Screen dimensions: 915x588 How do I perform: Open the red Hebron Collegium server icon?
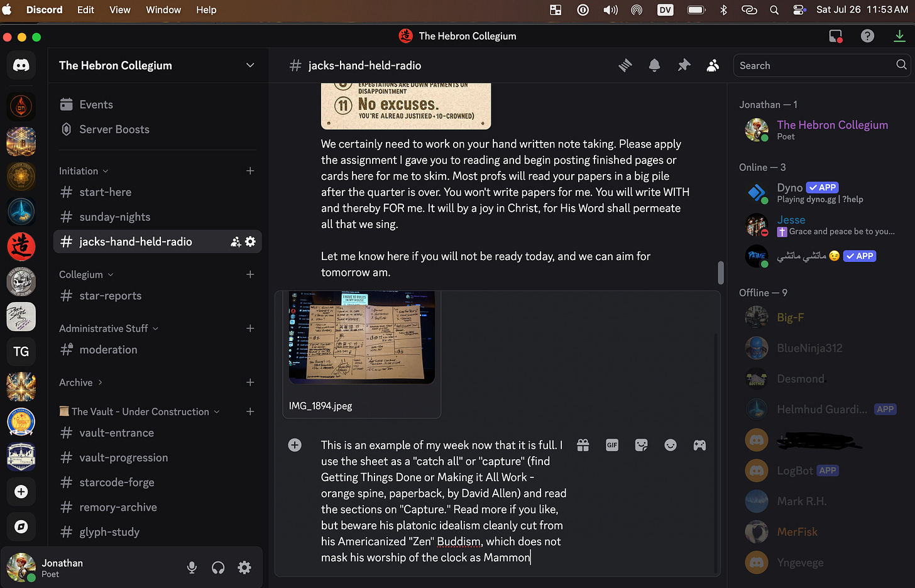click(21, 246)
